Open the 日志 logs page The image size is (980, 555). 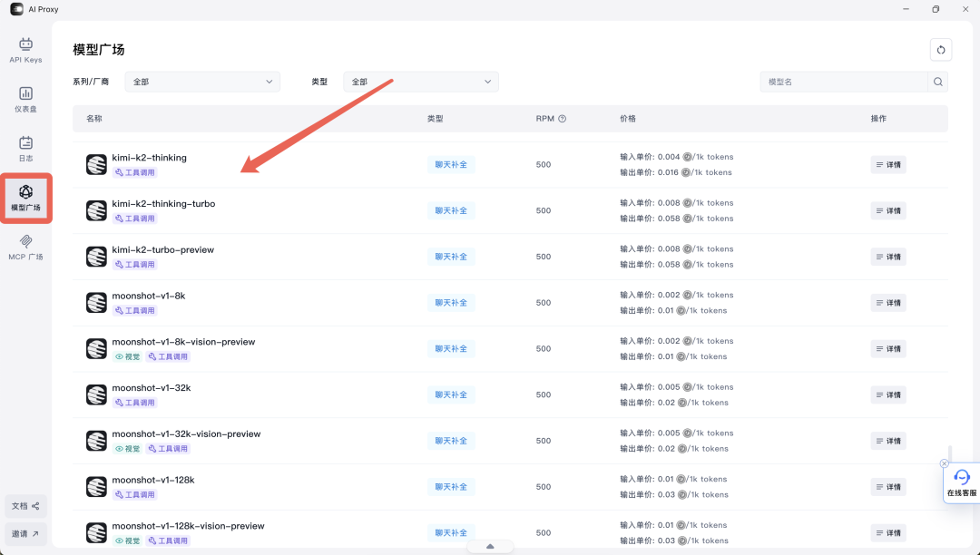(25, 148)
